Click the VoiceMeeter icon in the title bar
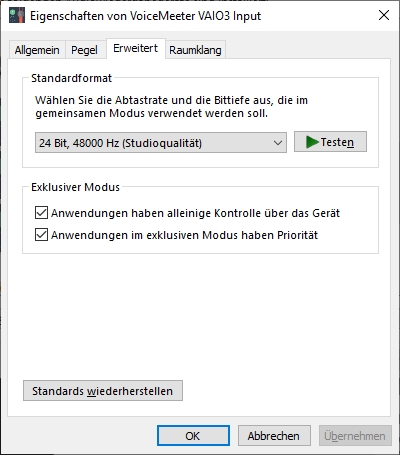 (x=17, y=16)
